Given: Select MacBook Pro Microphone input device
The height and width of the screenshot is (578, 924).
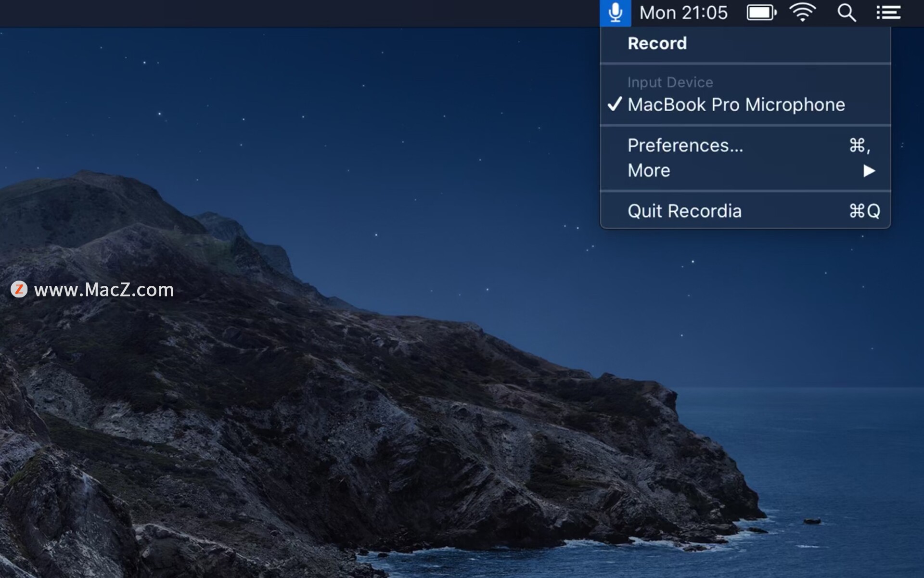Looking at the screenshot, I should tap(745, 104).
